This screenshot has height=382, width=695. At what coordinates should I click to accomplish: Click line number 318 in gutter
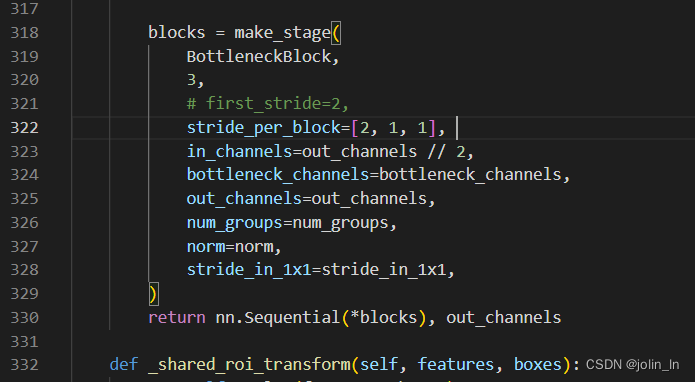[24, 33]
